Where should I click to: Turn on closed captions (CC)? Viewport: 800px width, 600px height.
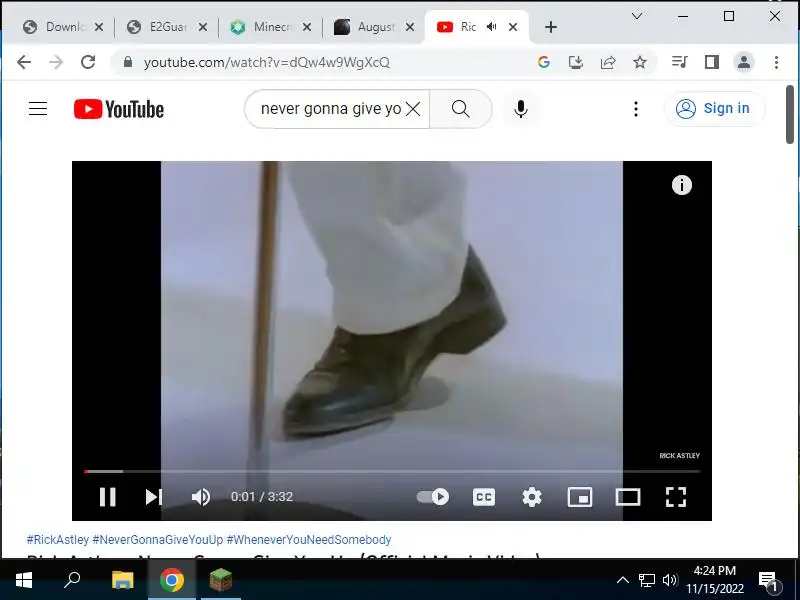click(x=484, y=497)
